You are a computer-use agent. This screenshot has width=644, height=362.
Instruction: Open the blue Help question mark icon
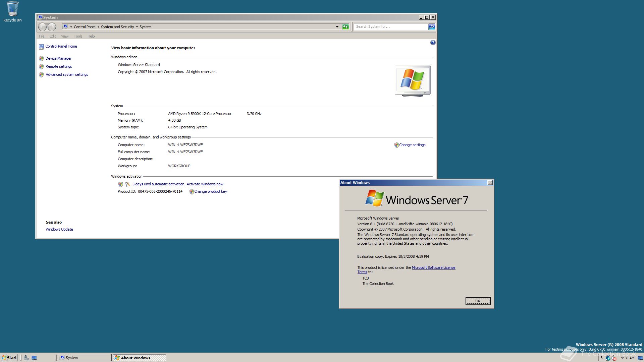(433, 43)
